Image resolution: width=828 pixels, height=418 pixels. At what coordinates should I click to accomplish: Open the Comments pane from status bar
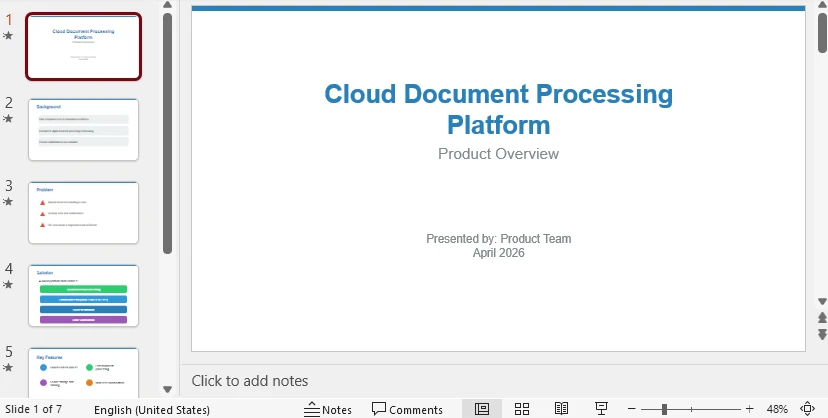click(x=407, y=410)
